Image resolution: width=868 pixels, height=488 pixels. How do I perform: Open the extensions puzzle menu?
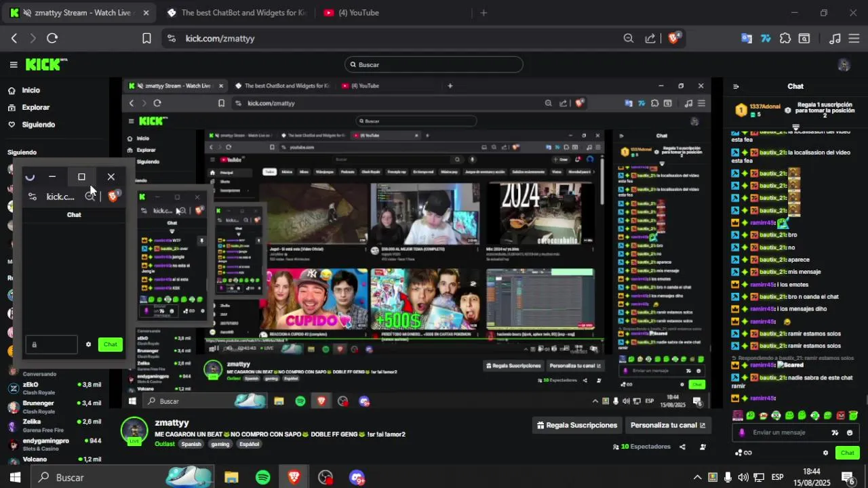[785, 39]
